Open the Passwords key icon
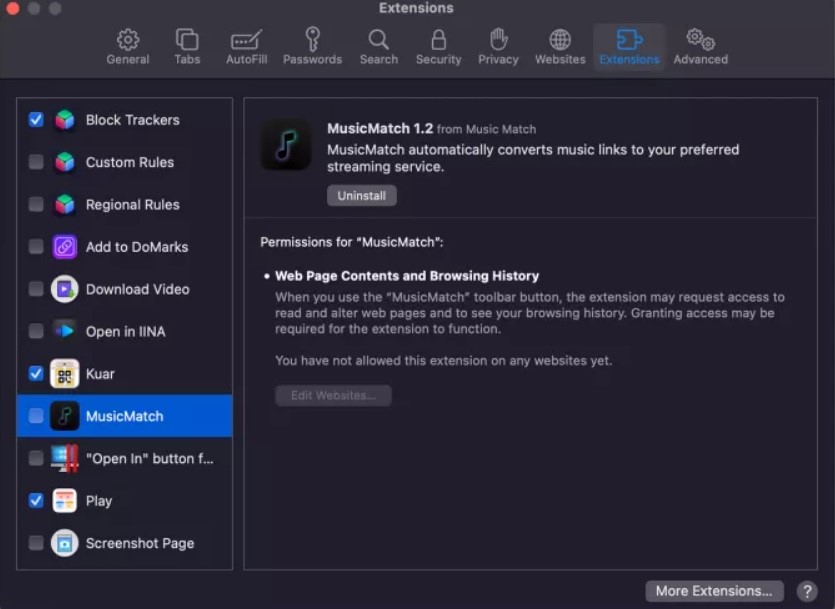 pos(312,39)
